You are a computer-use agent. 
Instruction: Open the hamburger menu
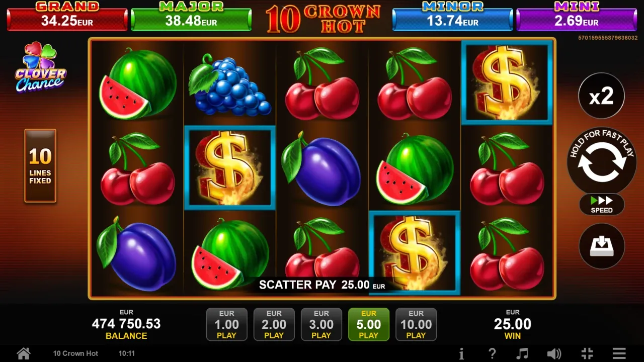click(x=619, y=353)
